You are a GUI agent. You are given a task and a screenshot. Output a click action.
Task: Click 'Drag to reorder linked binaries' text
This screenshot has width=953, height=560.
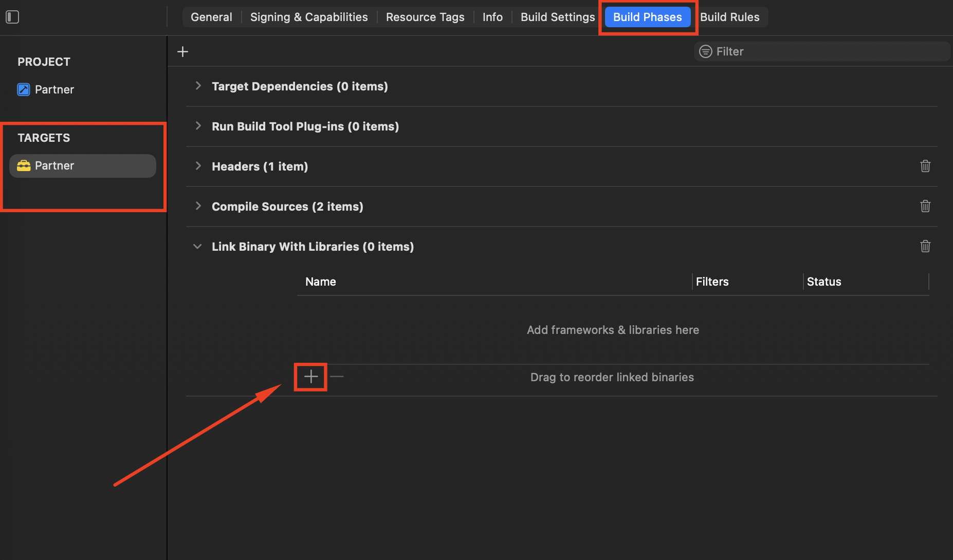tap(612, 377)
